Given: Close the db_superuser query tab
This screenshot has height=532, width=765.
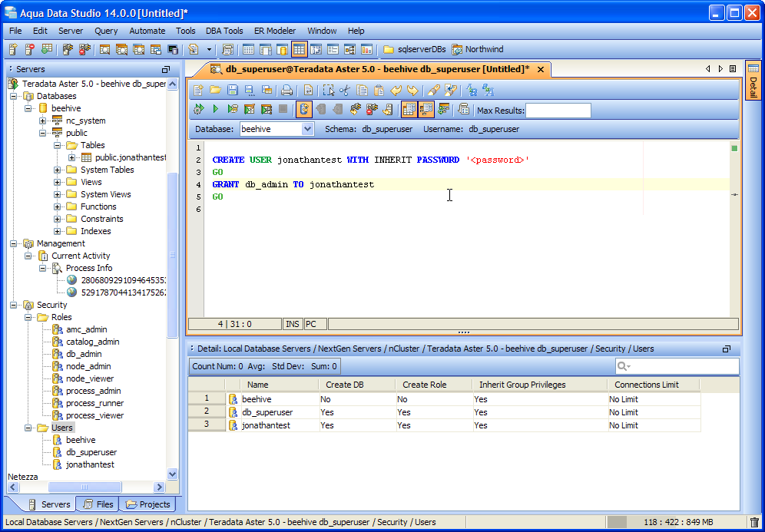Looking at the screenshot, I should coord(541,70).
